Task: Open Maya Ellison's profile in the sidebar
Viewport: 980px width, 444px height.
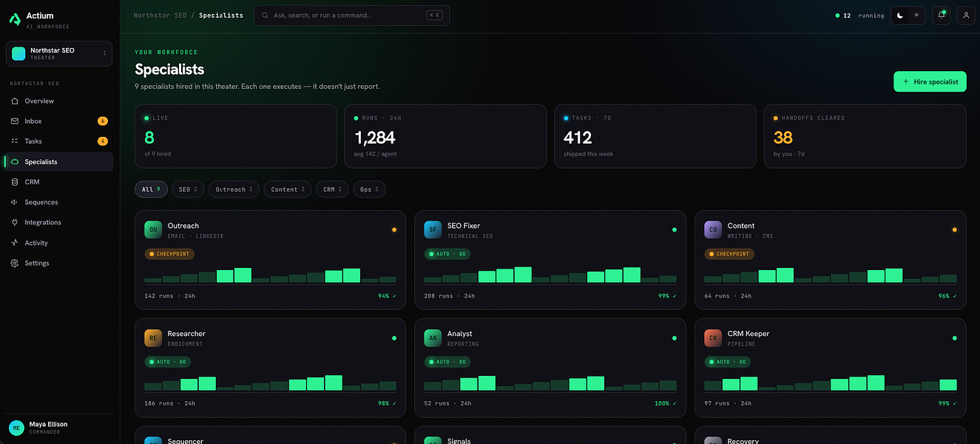Action: point(59,428)
